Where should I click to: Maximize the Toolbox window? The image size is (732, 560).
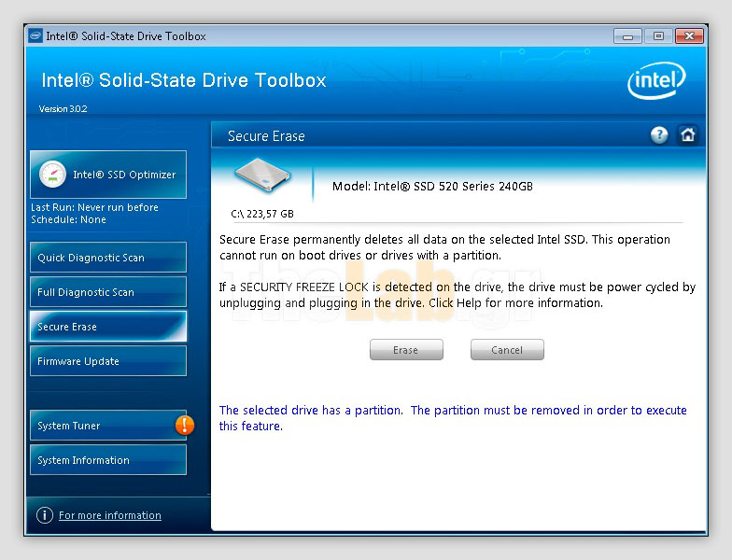tap(658, 35)
